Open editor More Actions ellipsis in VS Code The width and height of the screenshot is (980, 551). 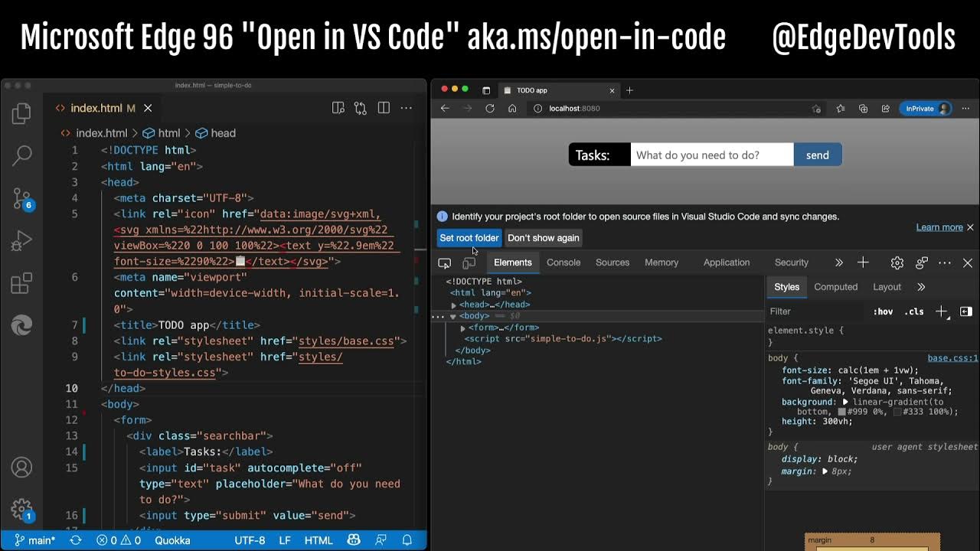[x=407, y=108]
